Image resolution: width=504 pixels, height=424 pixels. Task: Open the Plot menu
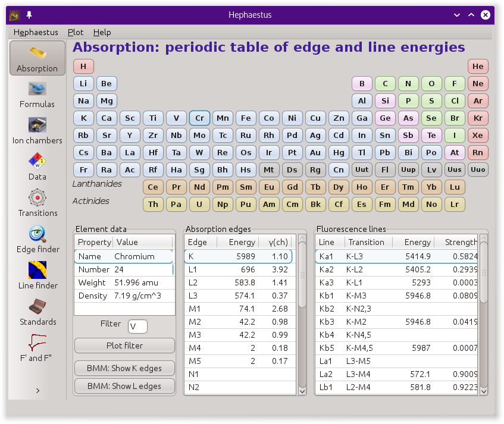(x=76, y=32)
